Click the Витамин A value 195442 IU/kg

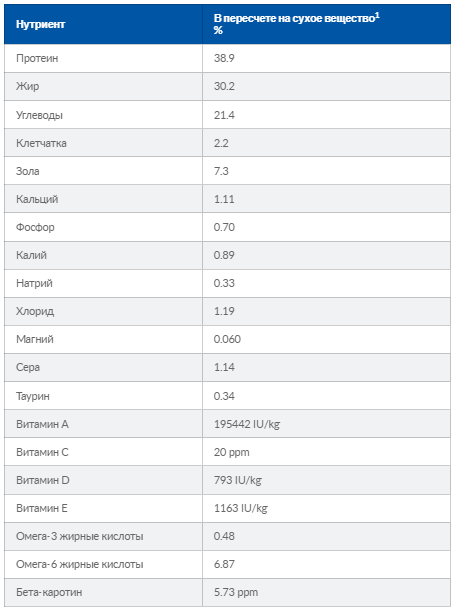247,424
